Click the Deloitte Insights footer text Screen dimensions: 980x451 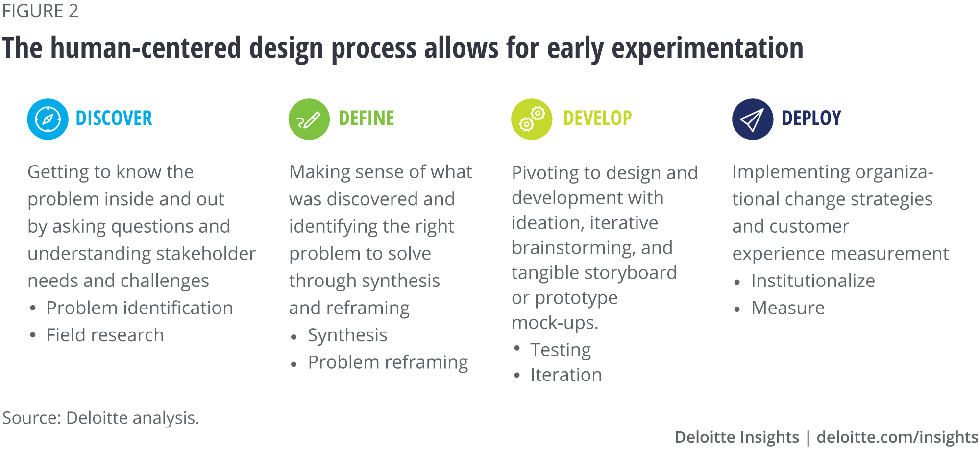pos(736,437)
